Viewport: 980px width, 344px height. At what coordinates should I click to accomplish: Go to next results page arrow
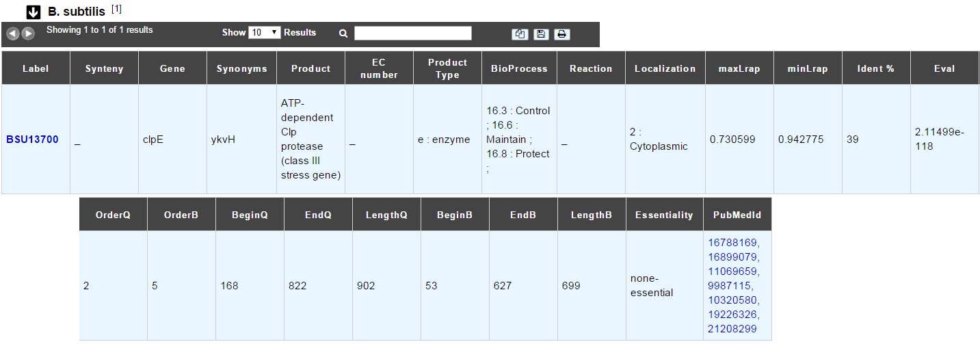(x=28, y=34)
